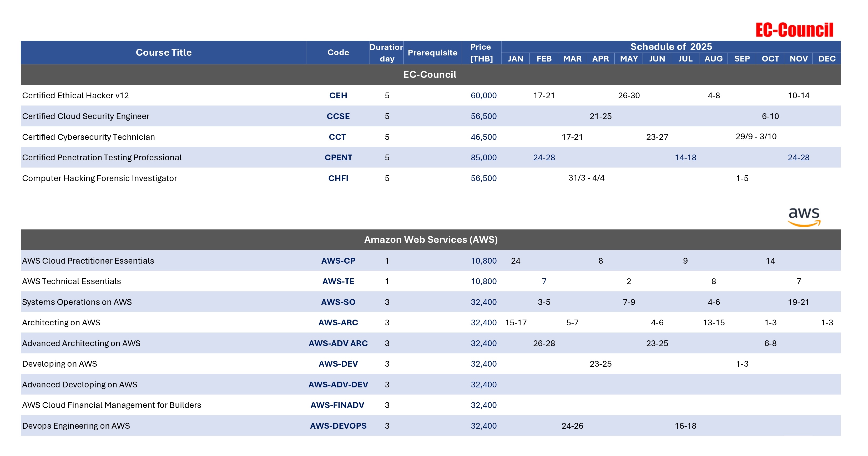Screen dimensions: 868x456
Task: Click the CCSE course code
Action: click(338, 116)
